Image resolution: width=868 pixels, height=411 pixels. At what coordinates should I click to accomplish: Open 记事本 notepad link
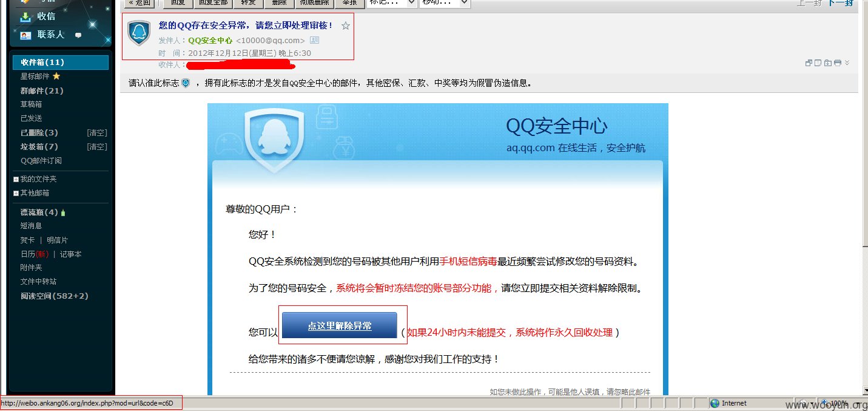click(70, 254)
